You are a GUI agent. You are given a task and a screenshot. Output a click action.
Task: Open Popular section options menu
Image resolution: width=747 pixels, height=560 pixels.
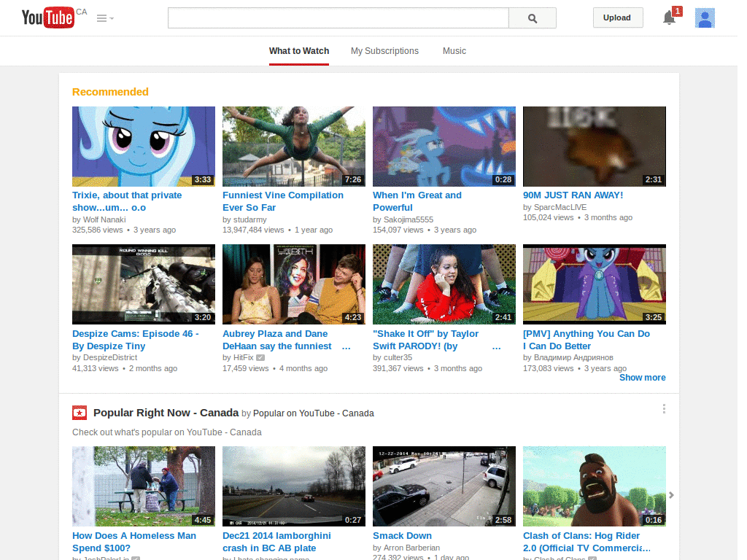(x=664, y=409)
